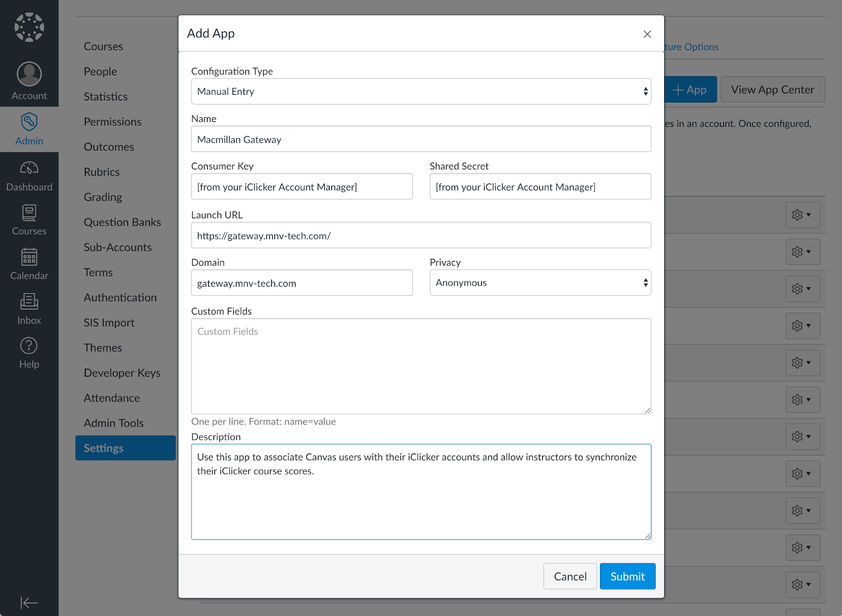The image size is (842, 616).
Task: Click the Courses book icon
Action: point(29,215)
